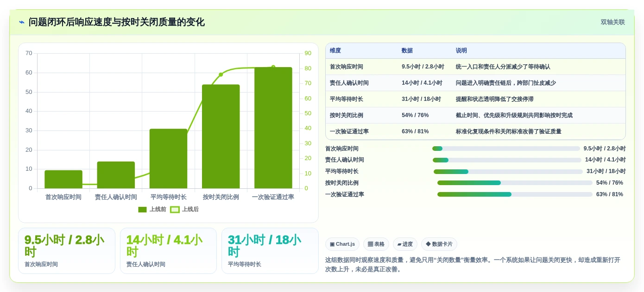Click table cell 31小时 / 18小时

coord(421,99)
